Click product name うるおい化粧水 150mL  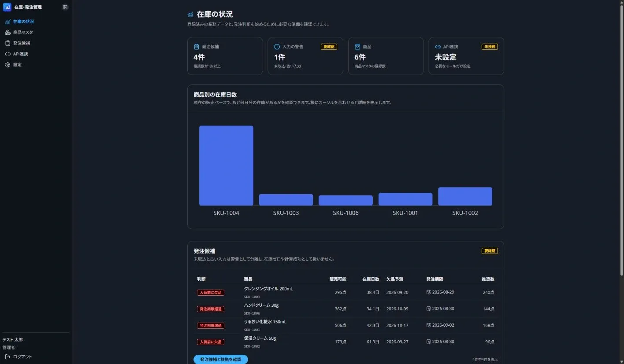click(265, 322)
